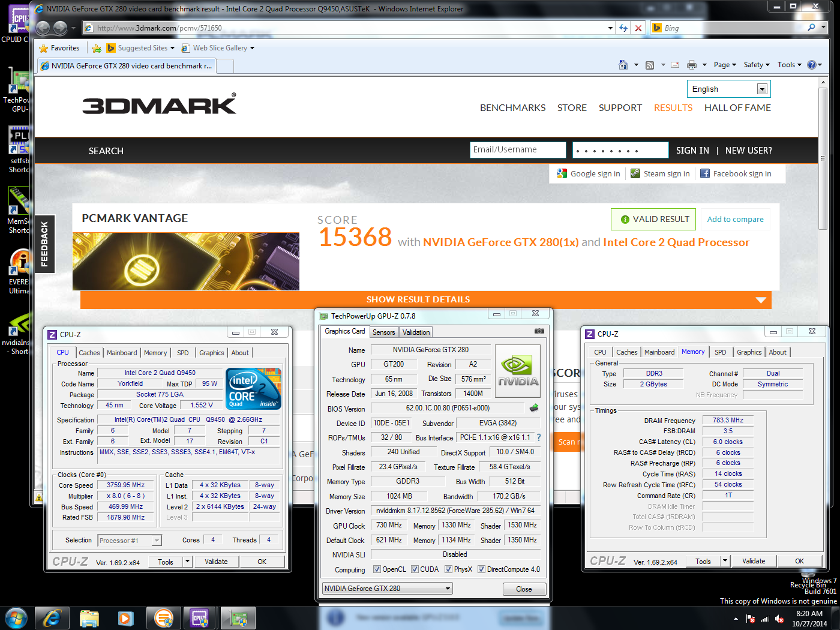This screenshot has width=840, height=630.
Task: Click the GPU-Z taskbar button
Action: 238,618
